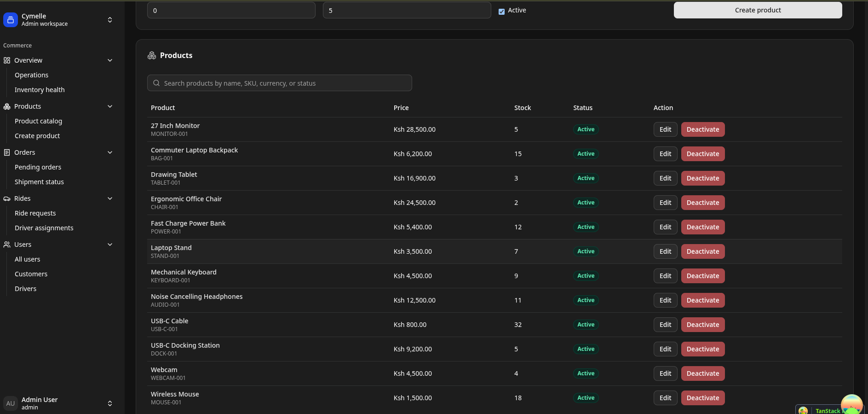Image resolution: width=868 pixels, height=414 pixels.
Task: Click the input field containing 5
Action: (x=407, y=10)
